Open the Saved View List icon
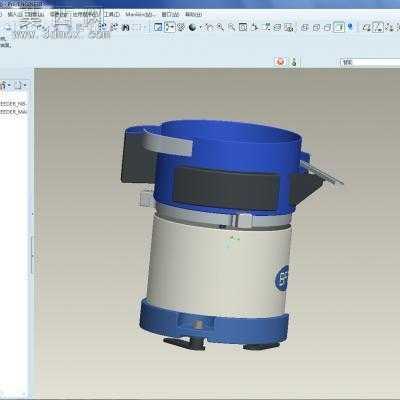The image size is (400, 400). click(266, 27)
